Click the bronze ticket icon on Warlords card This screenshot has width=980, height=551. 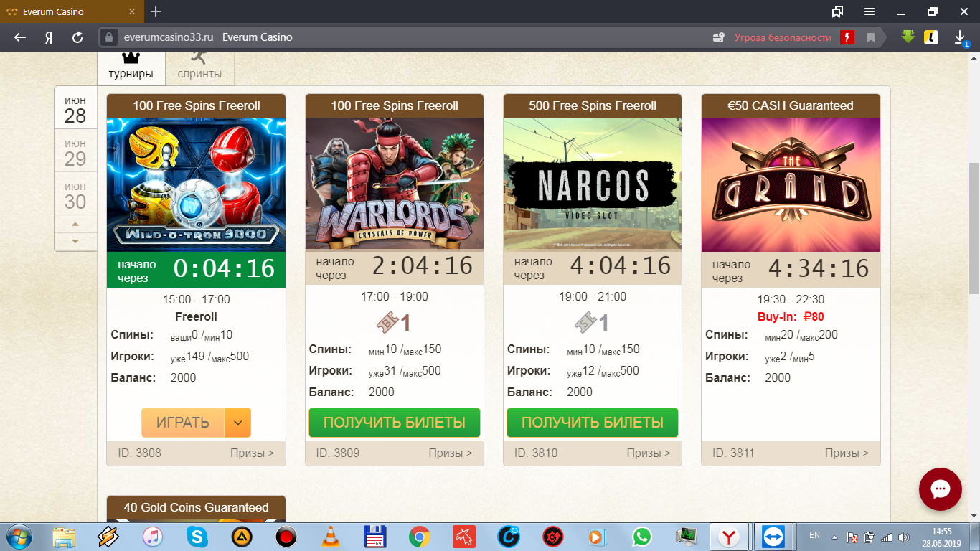pos(386,324)
